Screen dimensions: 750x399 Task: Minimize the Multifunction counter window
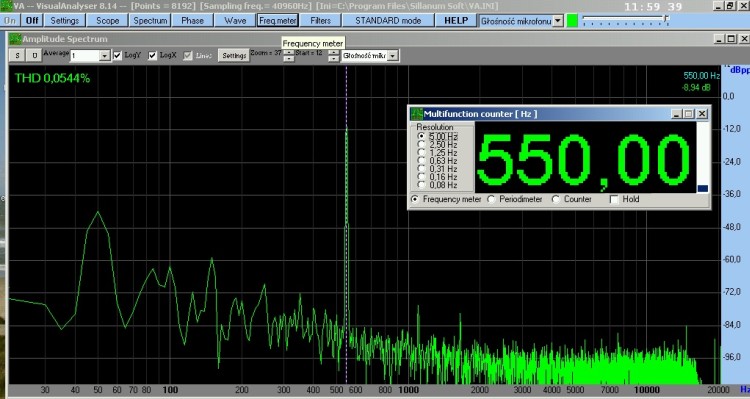point(676,114)
